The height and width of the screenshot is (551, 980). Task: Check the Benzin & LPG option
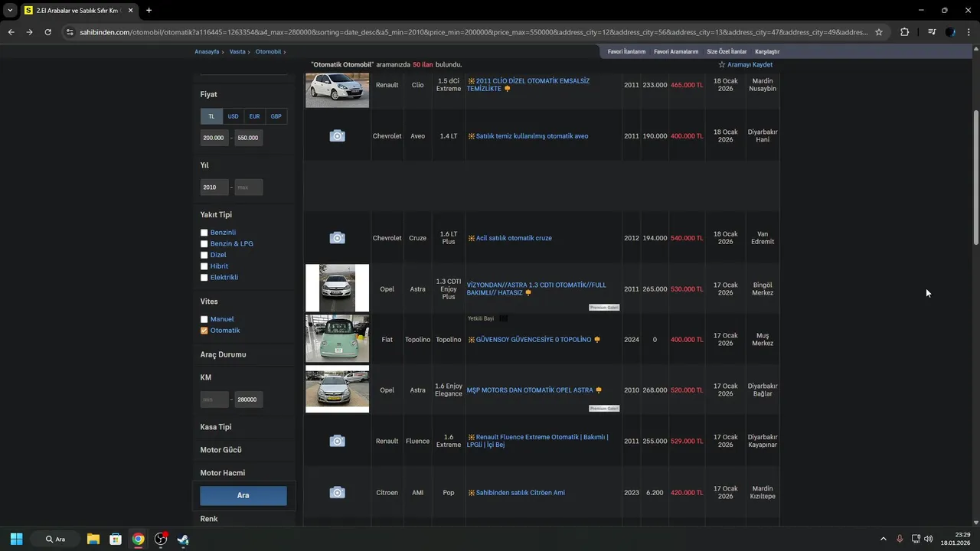point(204,244)
